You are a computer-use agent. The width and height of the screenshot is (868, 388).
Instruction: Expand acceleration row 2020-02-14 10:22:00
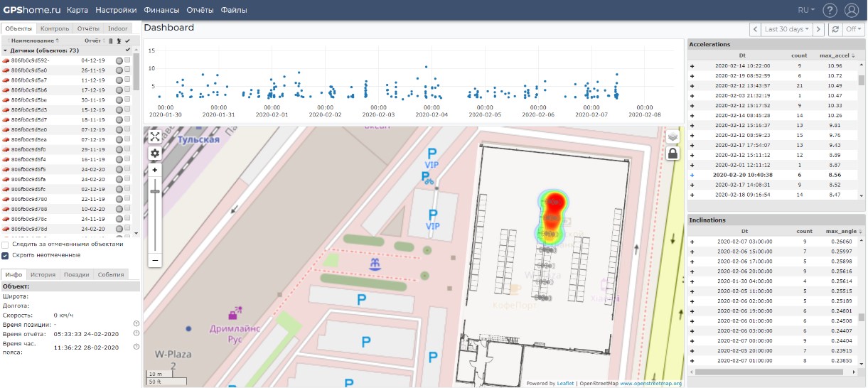(692, 65)
